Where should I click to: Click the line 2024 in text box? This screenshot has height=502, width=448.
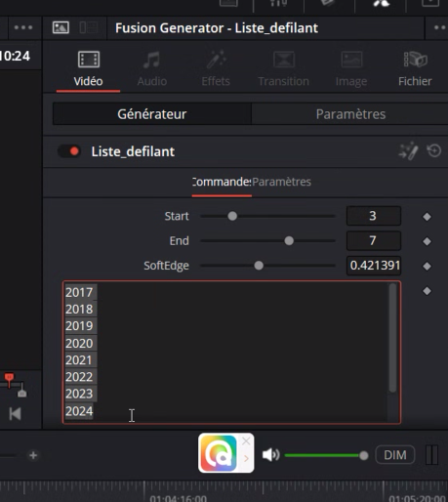pos(79,411)
